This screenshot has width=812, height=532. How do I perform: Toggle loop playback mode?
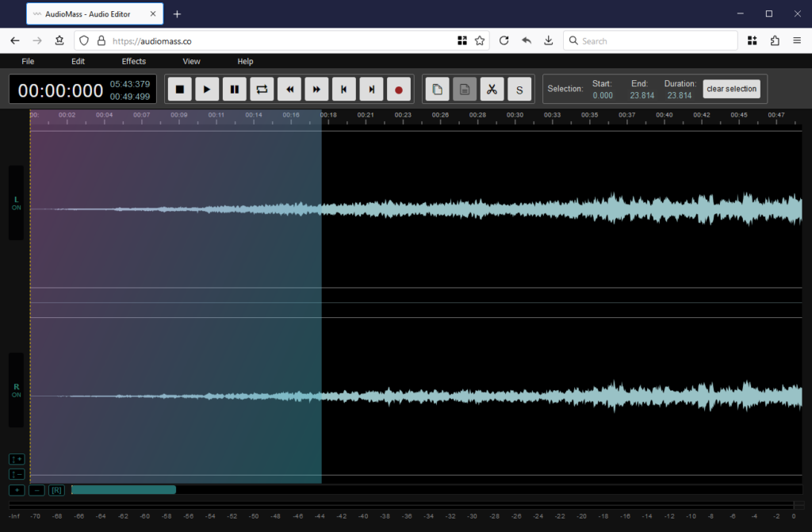pyautogui.click(x=262, y=89)
